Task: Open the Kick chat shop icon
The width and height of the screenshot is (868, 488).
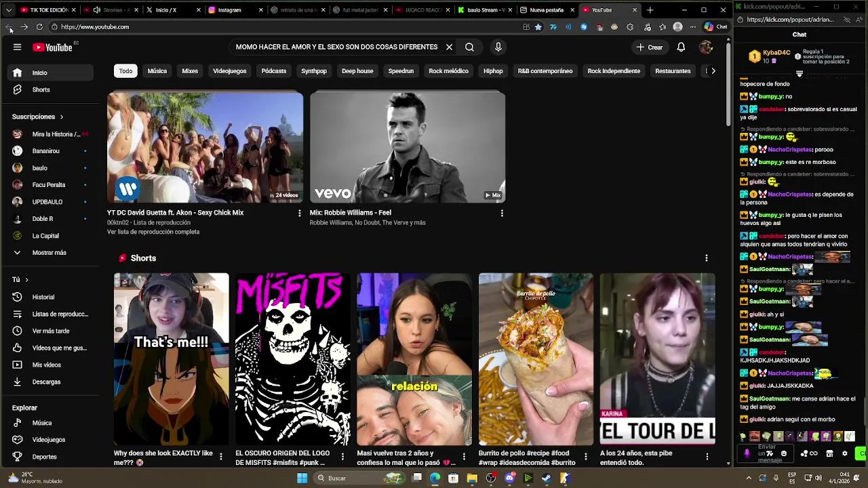Action: (829, 453)
